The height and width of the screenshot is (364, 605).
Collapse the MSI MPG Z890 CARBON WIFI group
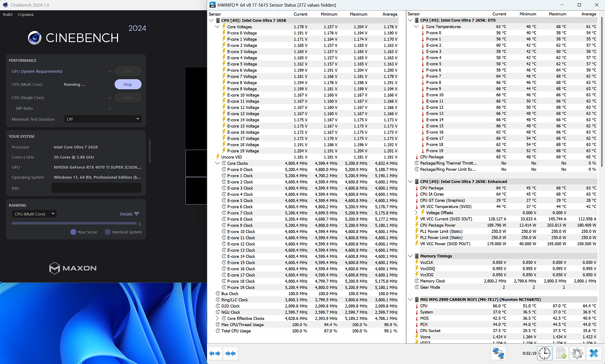410,300
